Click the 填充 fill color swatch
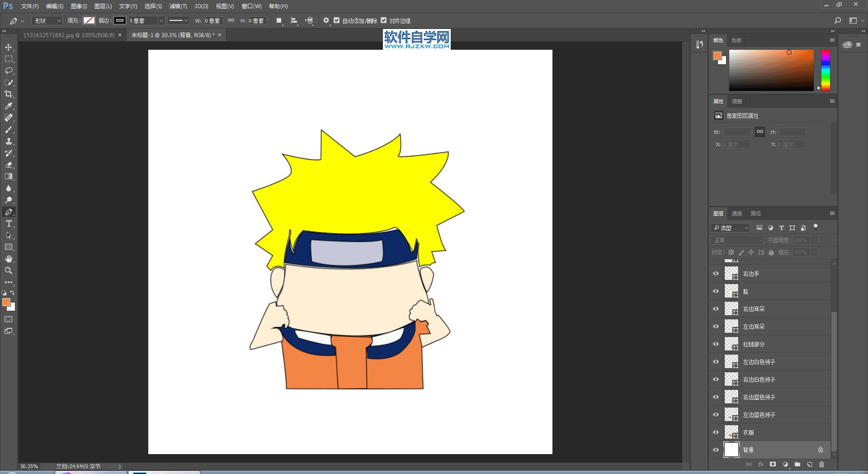This screenshot has width=868, height=474. (x=89, y=20)
